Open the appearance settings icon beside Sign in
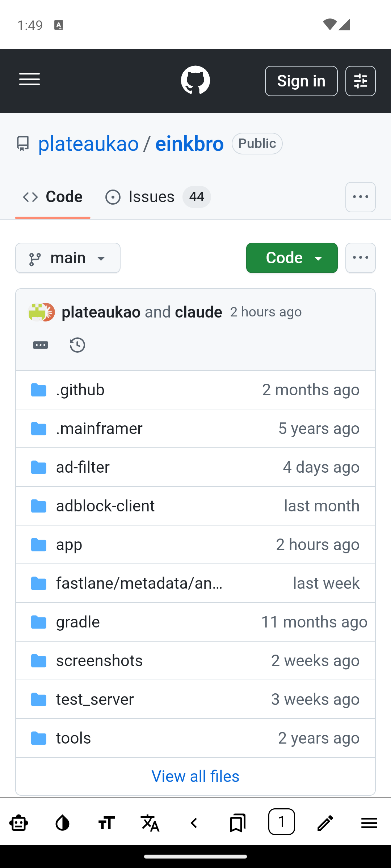391x868 pixels. (360, 81)
